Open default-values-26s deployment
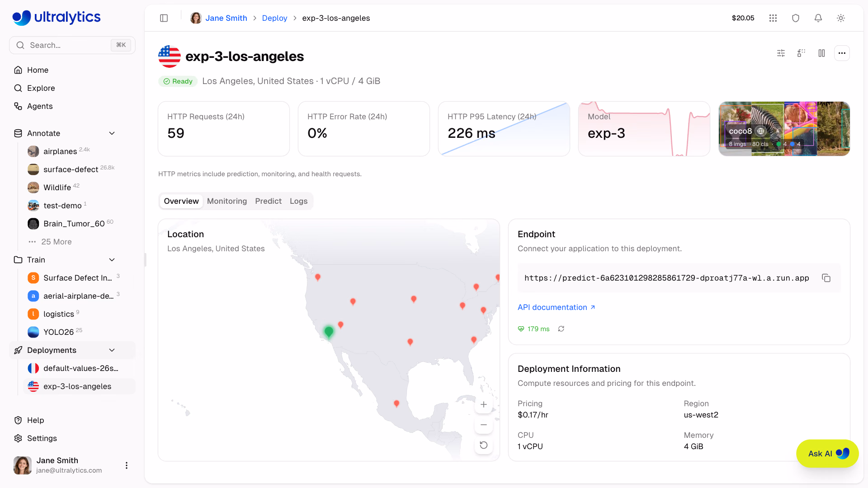 pyautogui.click(x=79, y=368)
